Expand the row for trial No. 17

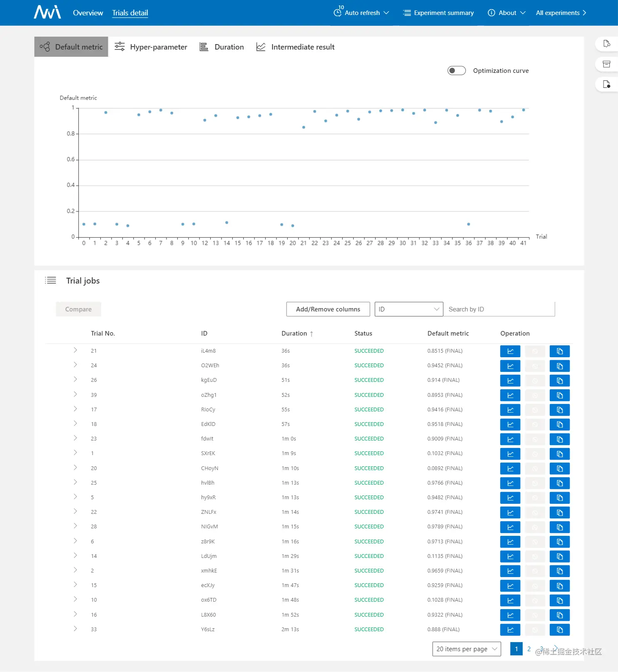pos(75,409)
